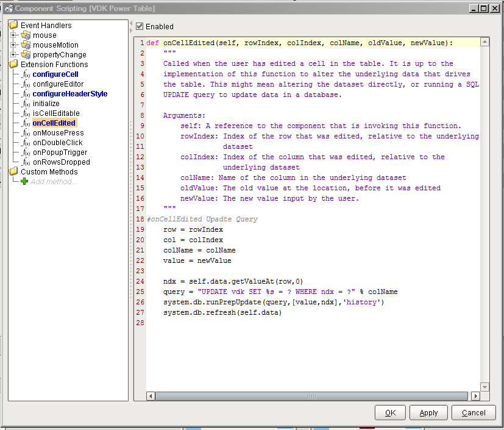Click the mouse folder gear icon
Image resolution: width=504 pixels, height=430 pixels.
point(26,35)
